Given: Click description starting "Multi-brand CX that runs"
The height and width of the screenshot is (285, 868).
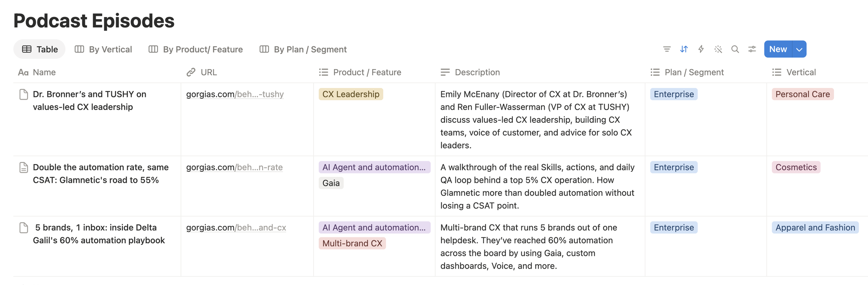Looking at the screenshot, I should pos(529,247).
